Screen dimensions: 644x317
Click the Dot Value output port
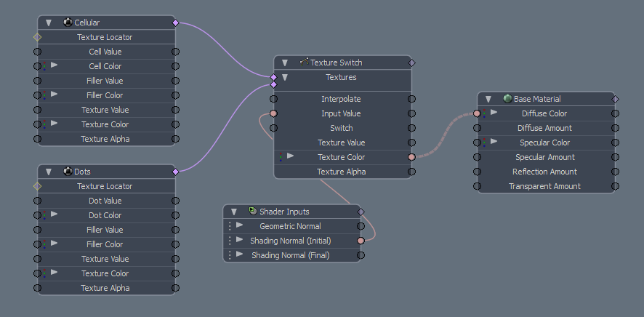point(175,201)
